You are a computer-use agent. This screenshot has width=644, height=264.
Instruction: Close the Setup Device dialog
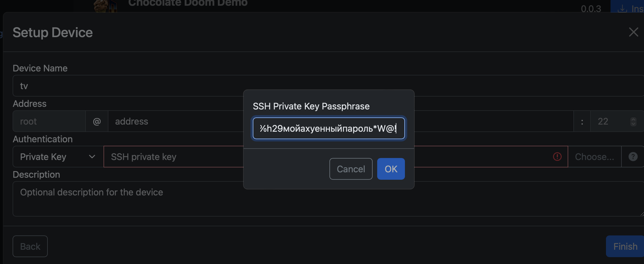coord(633,32)
